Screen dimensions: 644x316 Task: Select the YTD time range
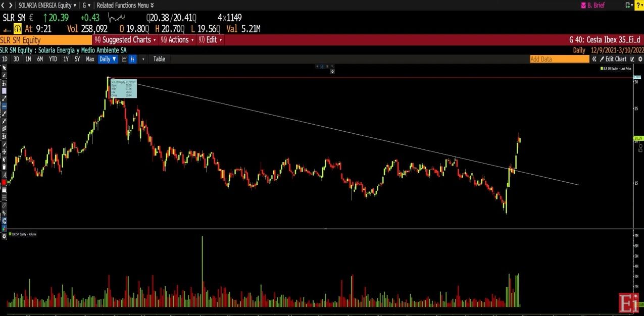click(53, 59)
